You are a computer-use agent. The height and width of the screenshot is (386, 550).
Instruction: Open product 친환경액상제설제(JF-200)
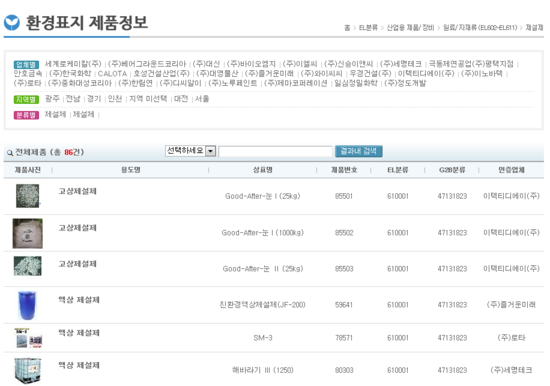coord(262,305)
